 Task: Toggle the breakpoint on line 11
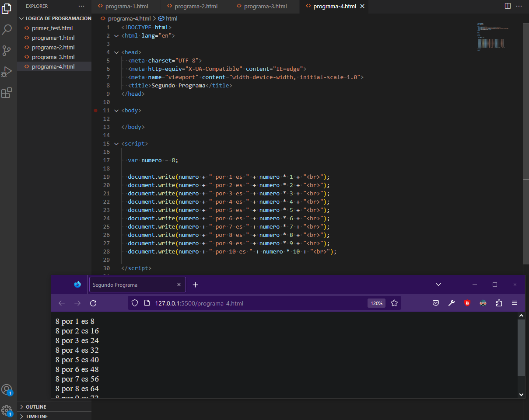pos(95,111)
